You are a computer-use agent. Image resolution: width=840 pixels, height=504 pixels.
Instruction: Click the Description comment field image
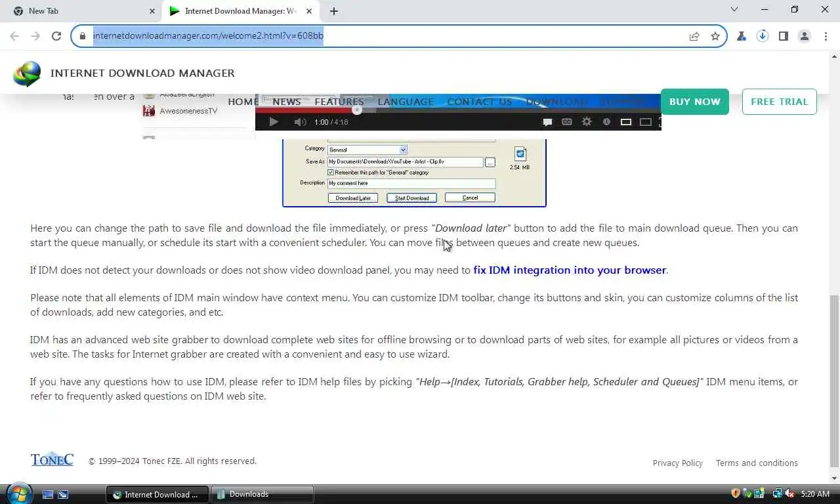[411, 183]
